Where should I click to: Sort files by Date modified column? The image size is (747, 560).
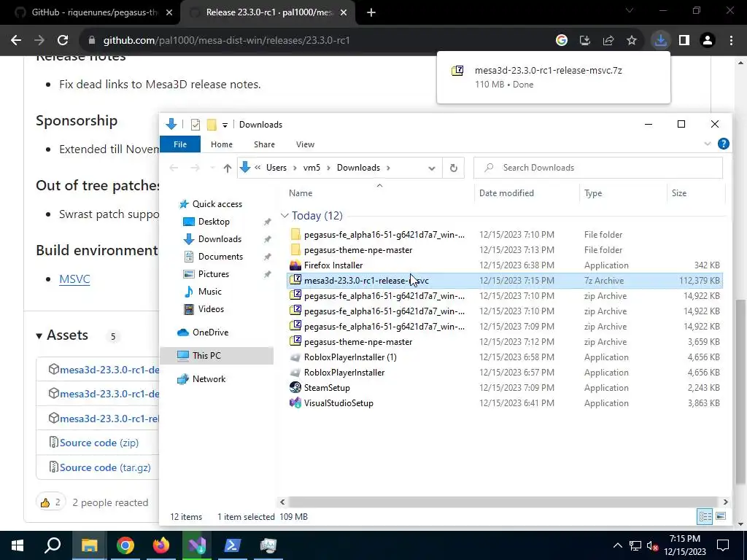tap(506, 192)
